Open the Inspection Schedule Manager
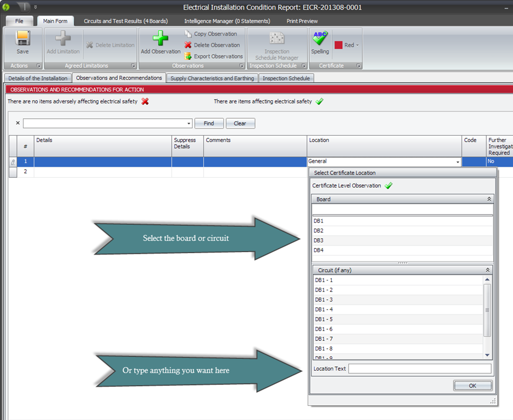 pyautogui.click(x=277, y=39)
